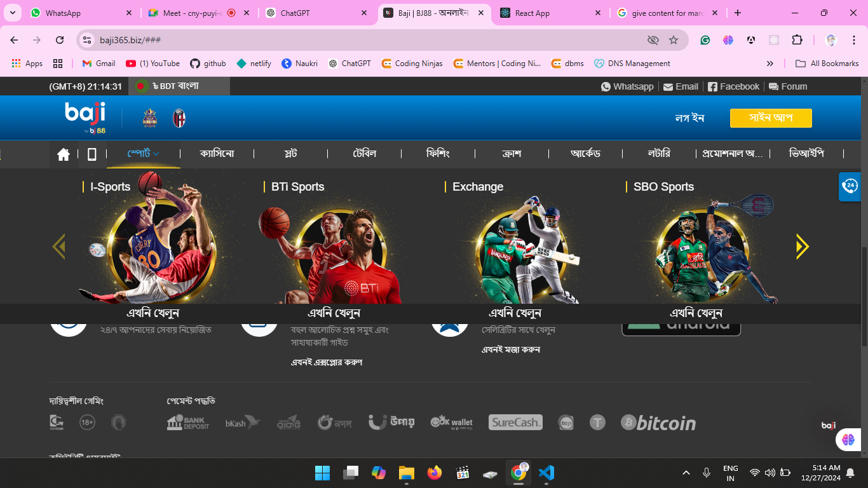Open the Forum link in top bar
The image size is (868, 488).
[x=788, y=86]
